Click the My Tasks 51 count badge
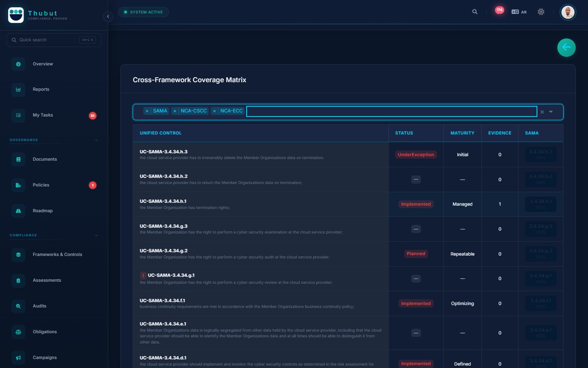Image resolution: width=588 pixels, height=368 pixels. pyautogui.click(x=92, y=116)
